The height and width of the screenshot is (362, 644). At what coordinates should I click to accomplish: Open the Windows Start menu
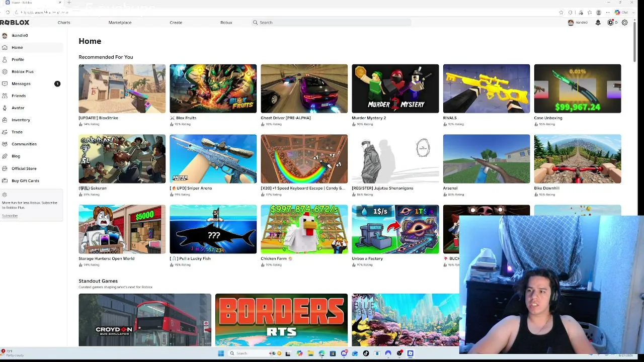click(x=221, y=353)
